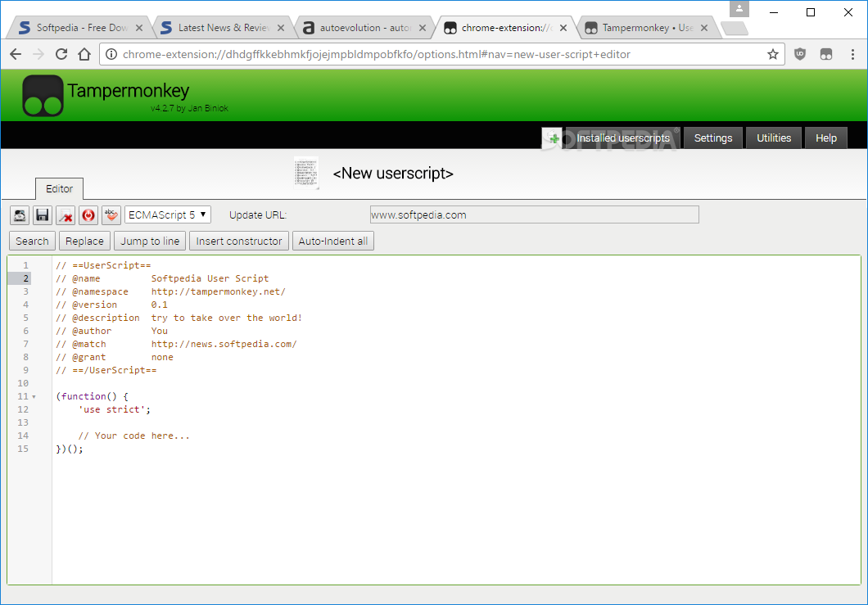Open Installed userscripts tab

coord(623,138)
